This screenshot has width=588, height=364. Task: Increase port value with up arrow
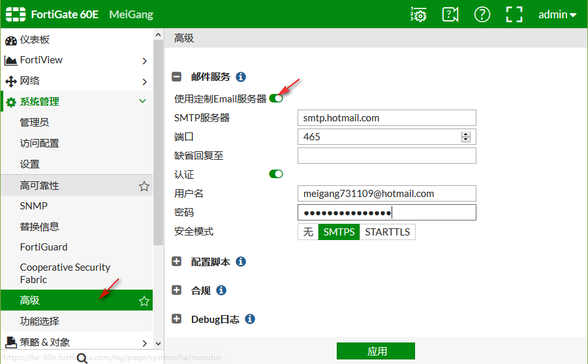pos(466,134)
